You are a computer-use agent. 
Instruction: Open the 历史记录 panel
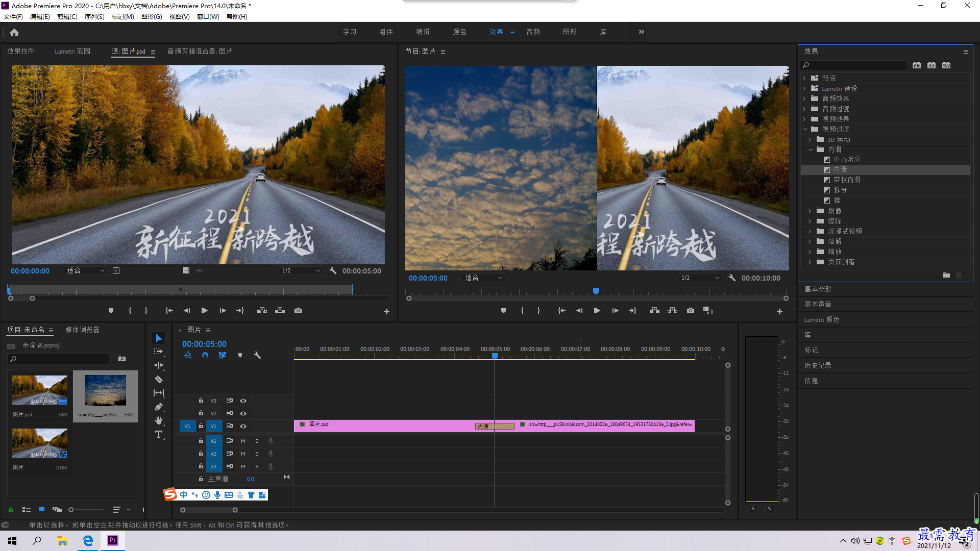pos(818,365)
